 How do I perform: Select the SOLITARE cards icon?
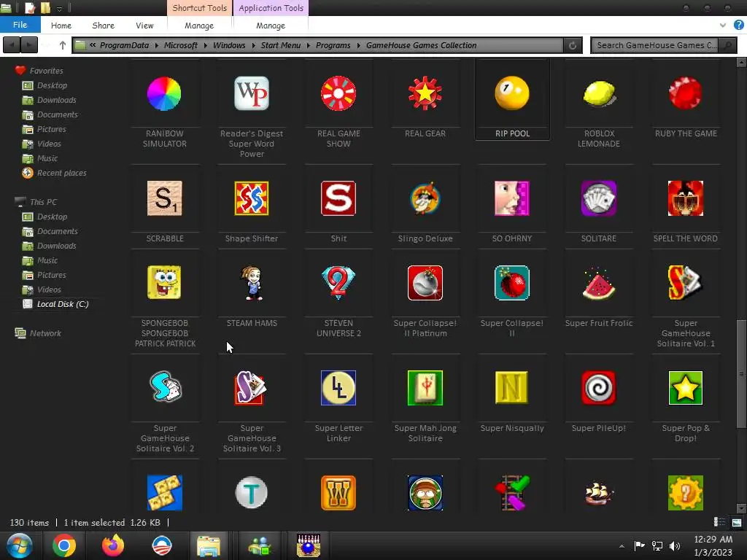click(x=599, y=198)
